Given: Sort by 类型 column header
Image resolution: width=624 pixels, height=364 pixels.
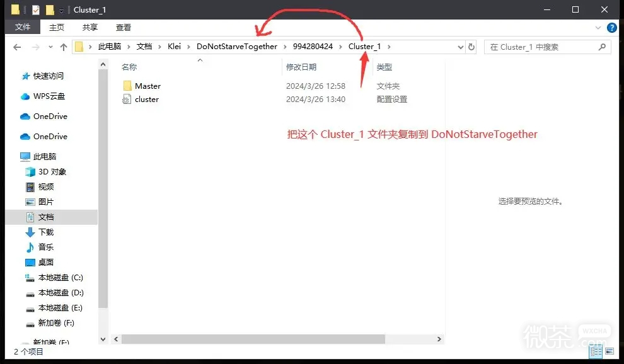Looking at the screenshot, I should (384, 67).
